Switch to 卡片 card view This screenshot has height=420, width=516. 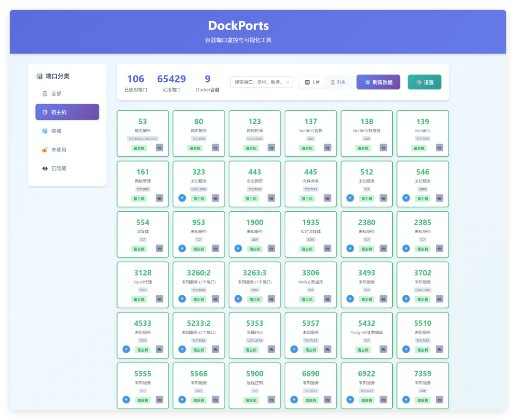pyautogui.click(x=312, y=82)
